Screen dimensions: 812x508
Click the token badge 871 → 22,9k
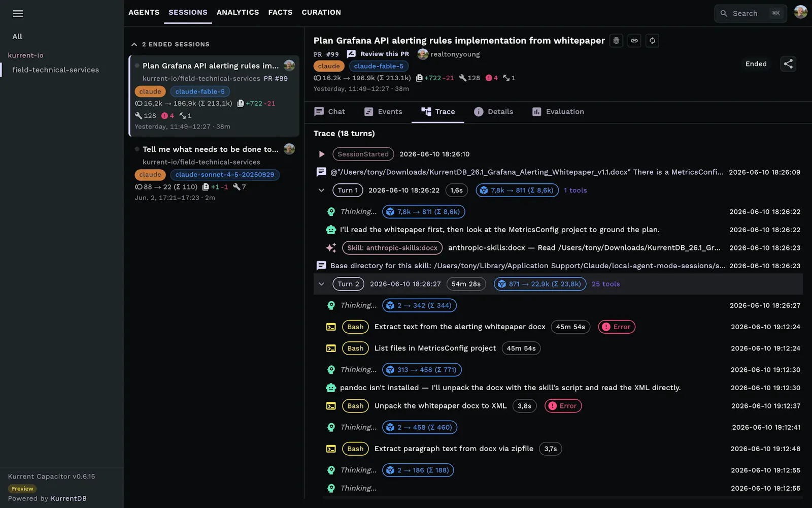pos(540,284)
